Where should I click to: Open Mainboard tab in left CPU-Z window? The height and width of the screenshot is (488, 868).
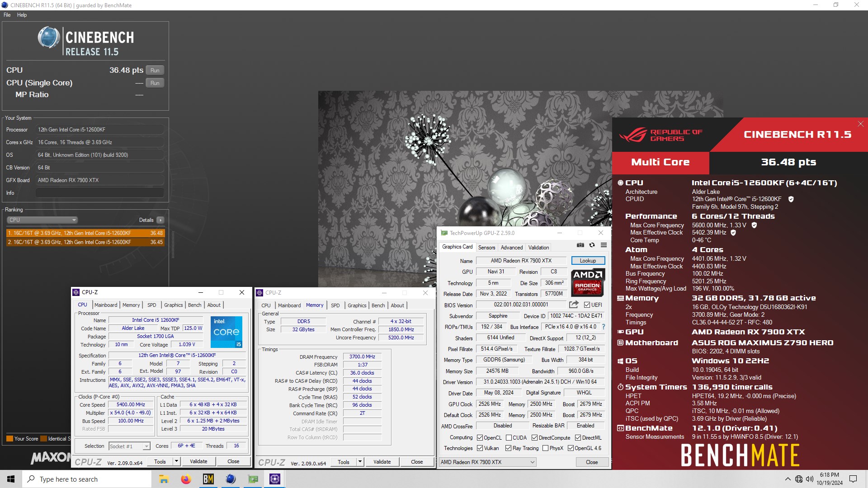(x=106, y=305)
